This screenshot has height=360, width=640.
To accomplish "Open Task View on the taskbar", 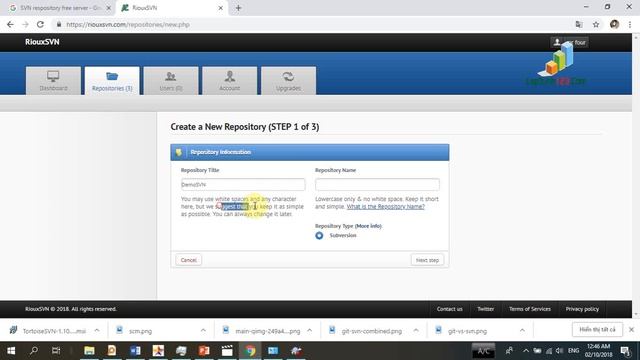I will coord(56,351).
